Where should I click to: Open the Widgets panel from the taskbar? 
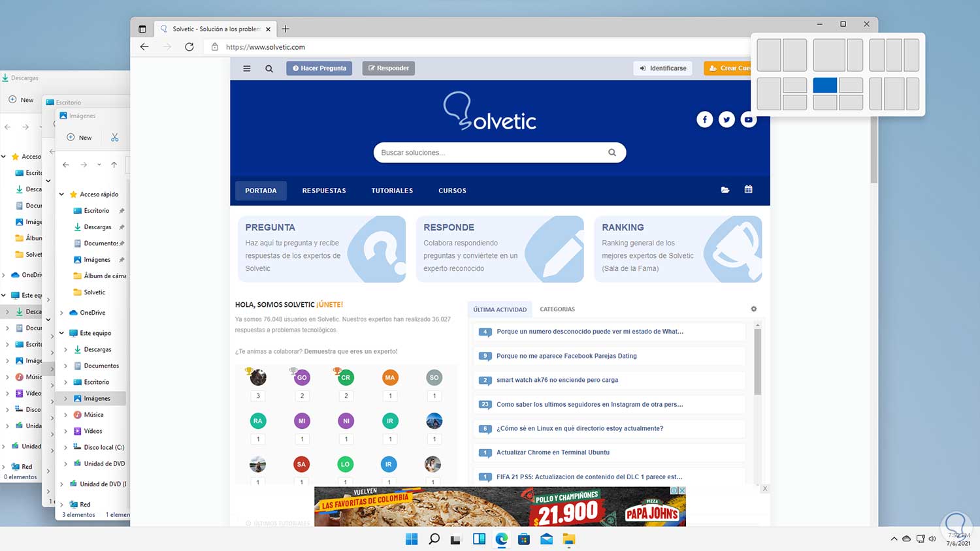pyautogui.click(x=479, y=539)
